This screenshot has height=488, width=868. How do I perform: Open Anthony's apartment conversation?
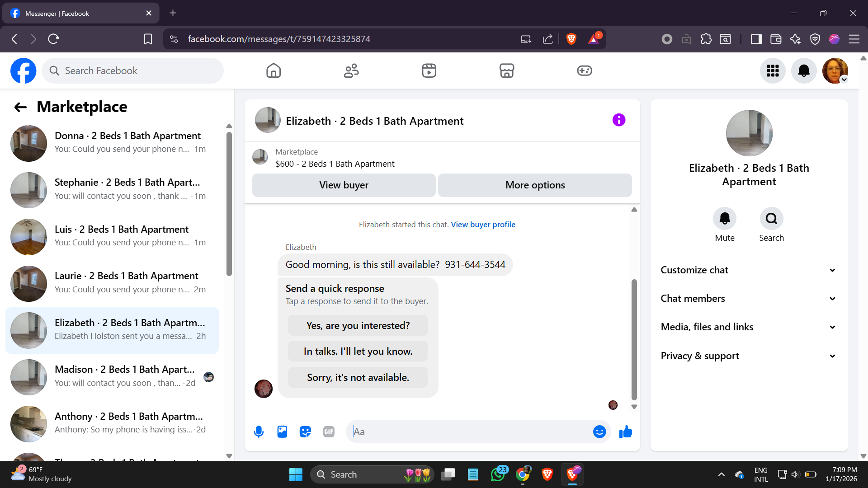click(112, 423)
